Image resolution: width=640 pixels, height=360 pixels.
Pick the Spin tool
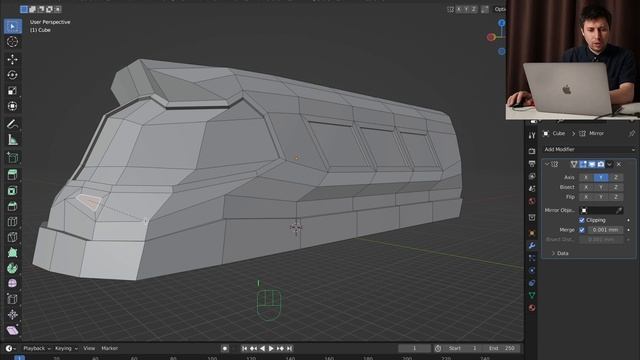click(x=13, y=268)
